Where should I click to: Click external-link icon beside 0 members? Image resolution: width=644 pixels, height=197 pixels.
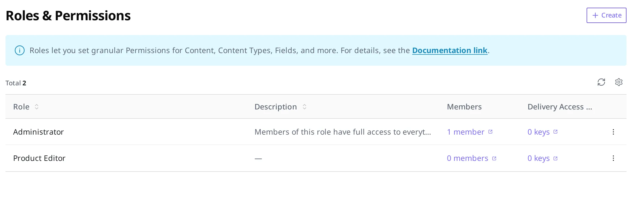[x=494, y=158]
